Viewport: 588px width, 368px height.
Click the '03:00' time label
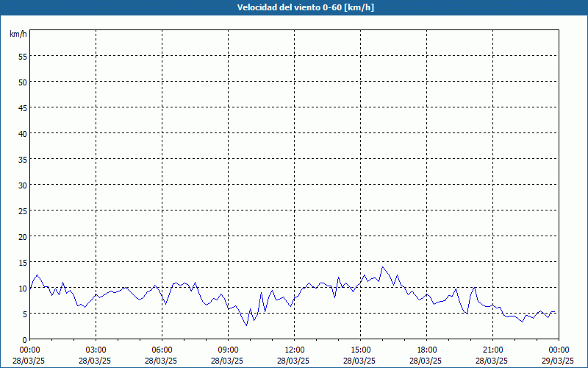click(96, 350)
